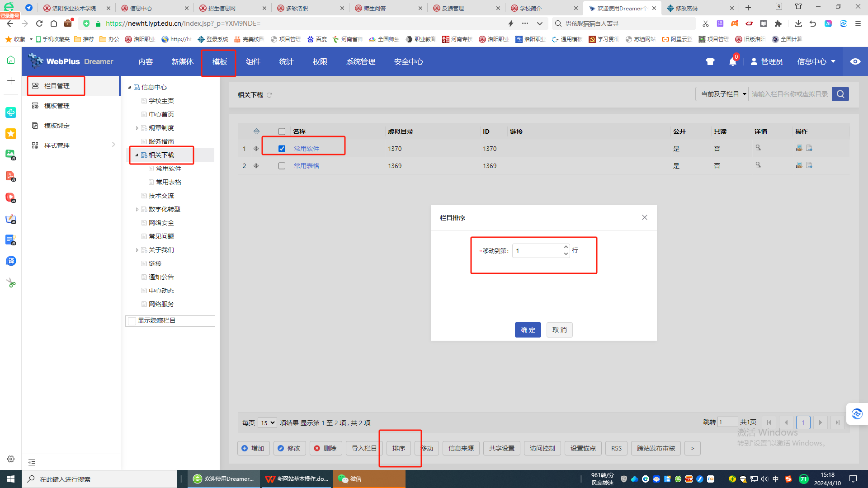Viewport: 868px width, 488px height.
Task: Uncheck the 常用软件 row checkbox
Action: click(x=282, y=149)
